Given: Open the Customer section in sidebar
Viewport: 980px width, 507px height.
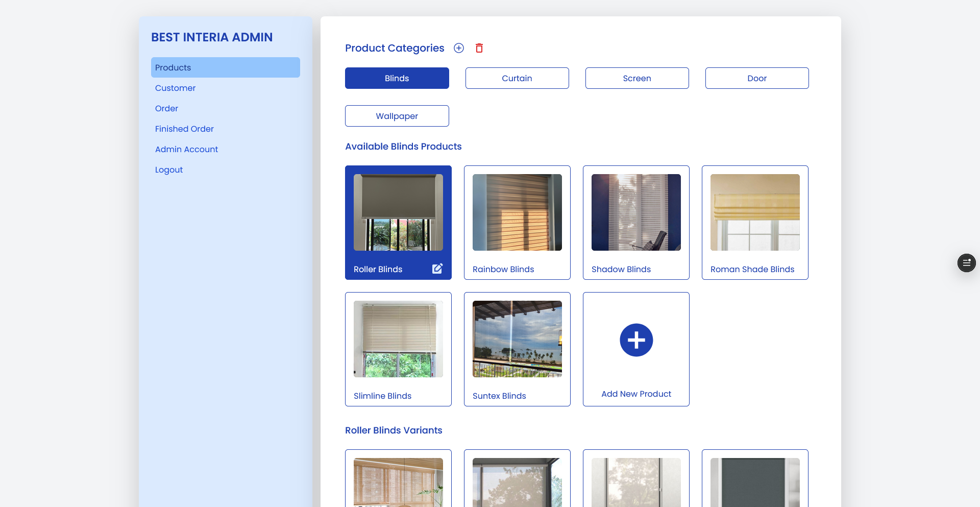Looking at the screenshot, I should pos(175,88).
